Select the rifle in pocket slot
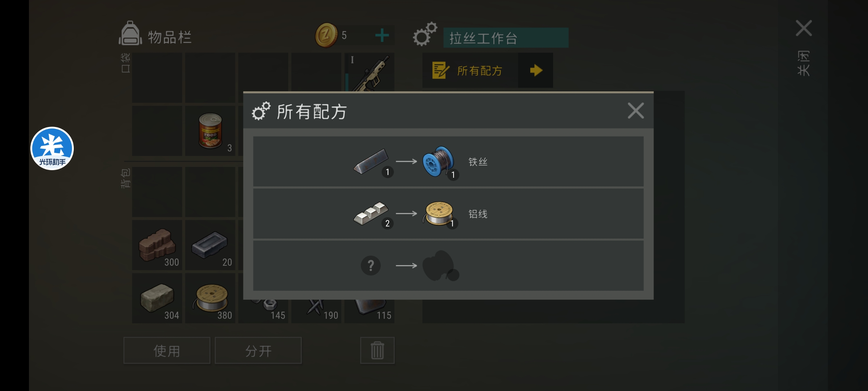Screen dimensions: 868x391 (x=370, y=72)
